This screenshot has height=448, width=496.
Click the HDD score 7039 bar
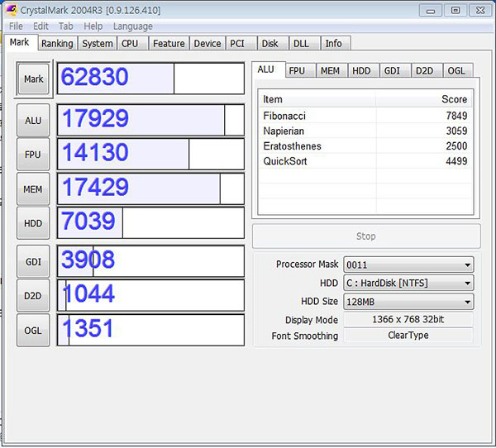(x=150, y=222)
